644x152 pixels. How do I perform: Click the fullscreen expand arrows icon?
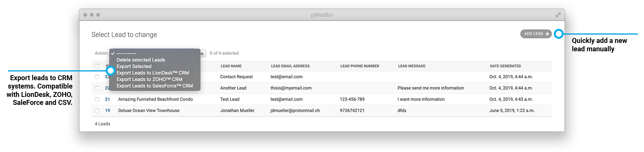tap(558, 15)
